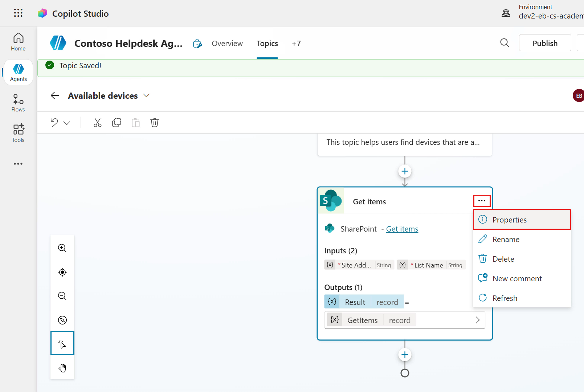Click the zoom in canvas icon
Image resolution: width=584 pixels, height=392 pixels.
(62, 248)
